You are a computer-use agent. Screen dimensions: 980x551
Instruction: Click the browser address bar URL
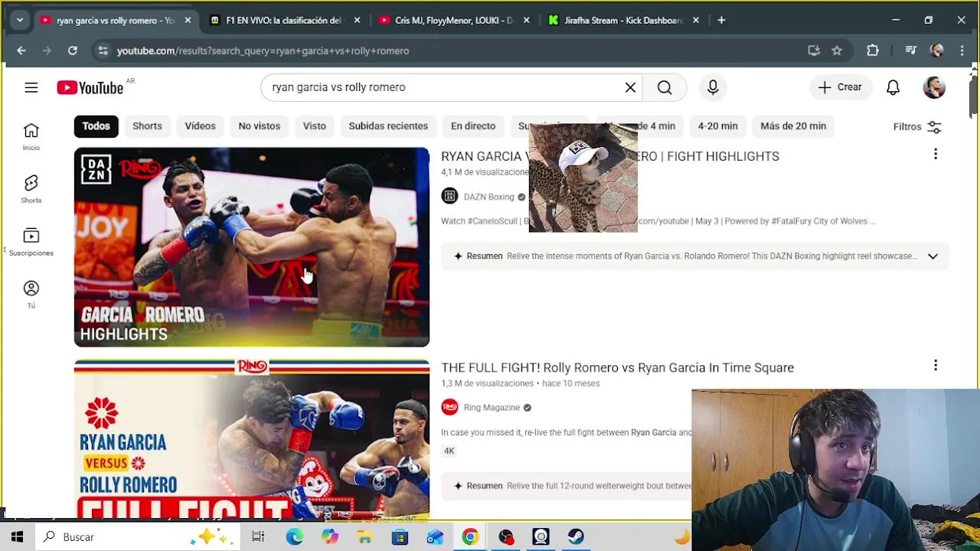[x=263, y=51]
